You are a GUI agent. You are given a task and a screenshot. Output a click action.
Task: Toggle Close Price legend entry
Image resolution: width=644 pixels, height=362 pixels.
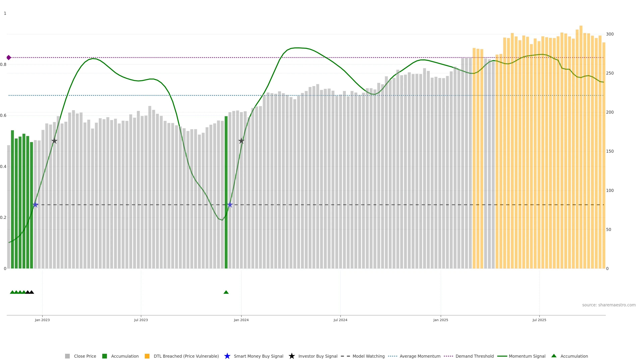[x=85, y=356]
